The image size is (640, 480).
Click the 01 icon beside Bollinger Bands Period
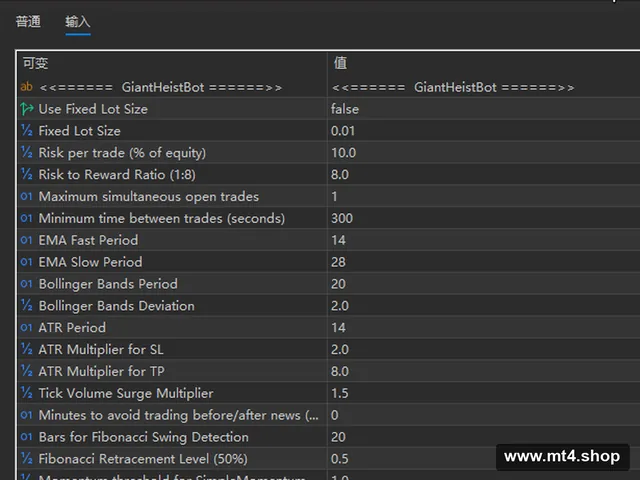[27, 284]
